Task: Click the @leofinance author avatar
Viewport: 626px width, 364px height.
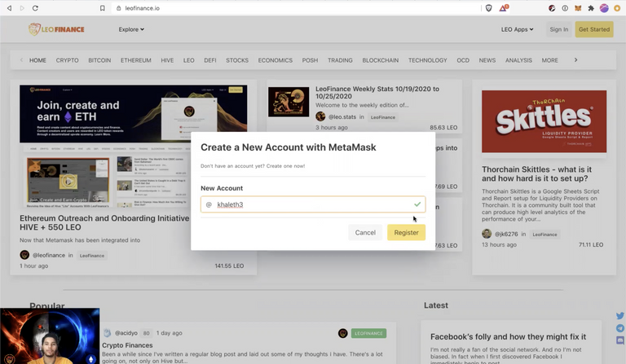Action: (x=24, y=255)
